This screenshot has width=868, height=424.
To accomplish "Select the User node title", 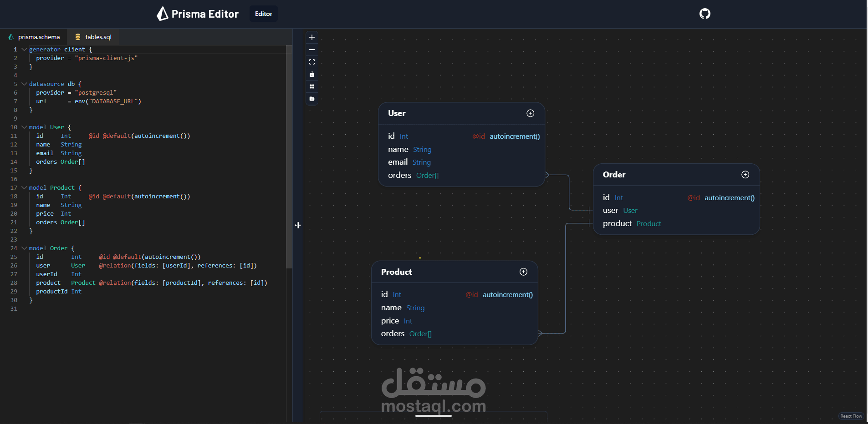I will click(397, 113).
